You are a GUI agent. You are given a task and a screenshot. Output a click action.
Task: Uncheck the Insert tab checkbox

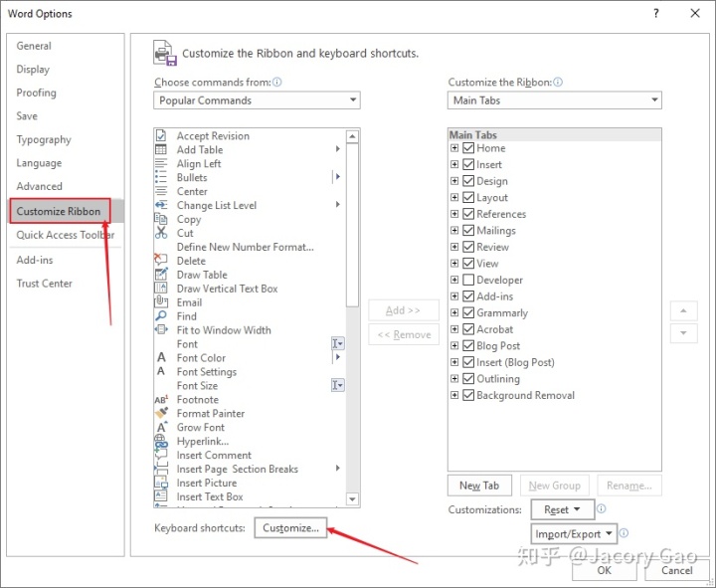[468, 164]
